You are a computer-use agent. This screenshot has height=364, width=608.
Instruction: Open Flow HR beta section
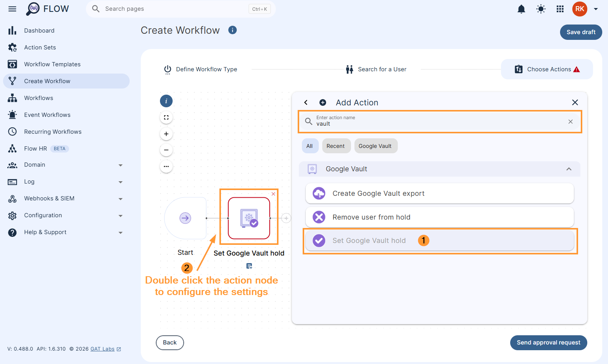pos(66,149)
